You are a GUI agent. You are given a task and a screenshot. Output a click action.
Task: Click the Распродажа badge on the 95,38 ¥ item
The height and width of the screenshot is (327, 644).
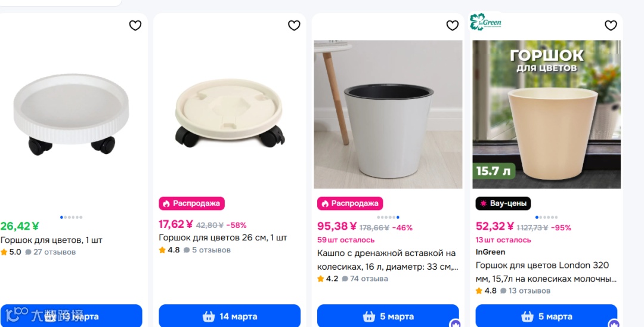[350, 203]
